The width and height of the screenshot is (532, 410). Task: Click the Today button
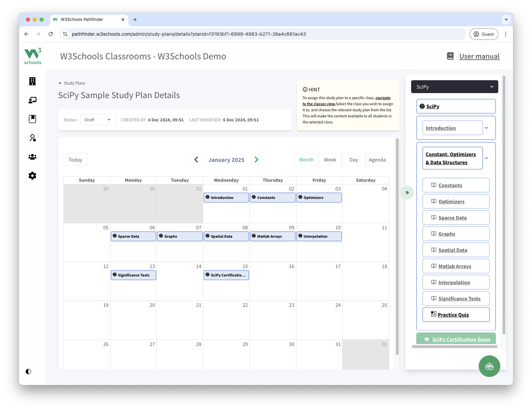(75, 160)
